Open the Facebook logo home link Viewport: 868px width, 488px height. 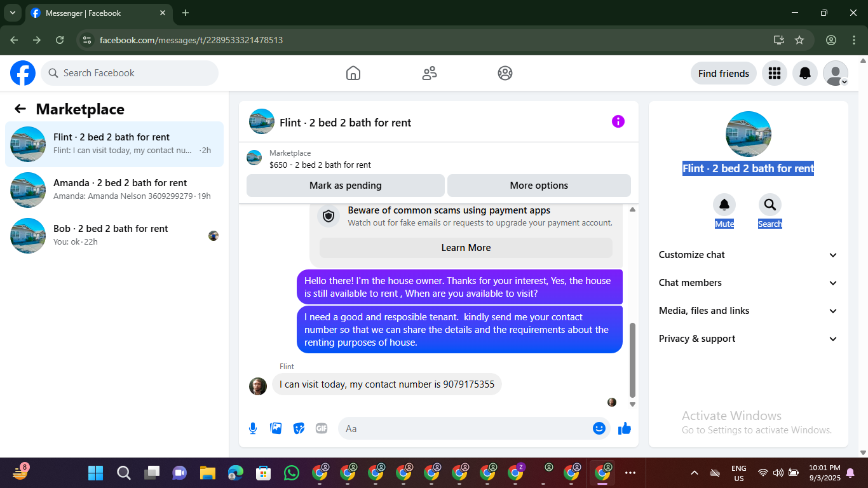23,73
